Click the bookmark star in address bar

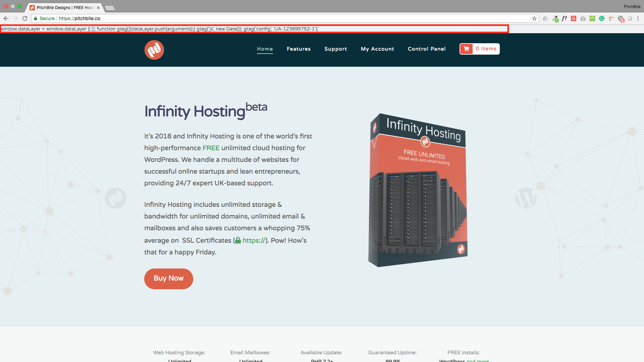534,18
